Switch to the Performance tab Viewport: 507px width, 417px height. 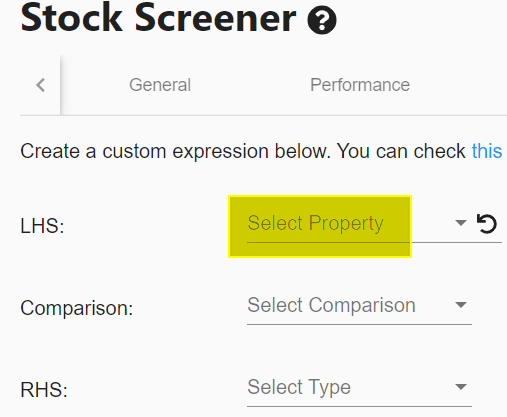360,85
